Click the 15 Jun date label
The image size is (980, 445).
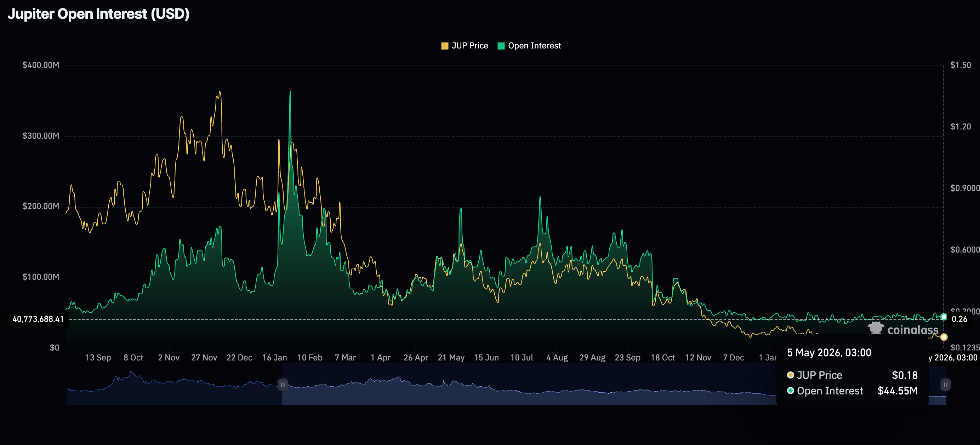[x=486, y=358]
